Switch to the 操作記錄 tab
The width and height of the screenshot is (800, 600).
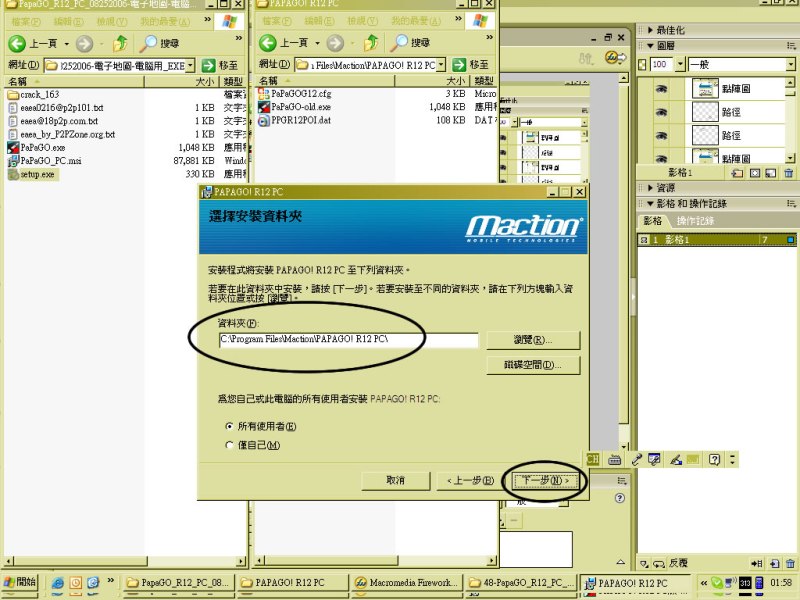[x=695, y=221]
